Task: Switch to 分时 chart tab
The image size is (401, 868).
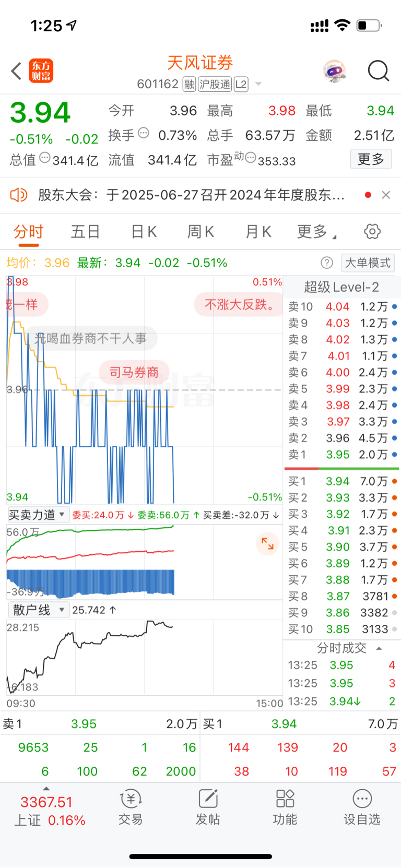Action: (28, 231)
